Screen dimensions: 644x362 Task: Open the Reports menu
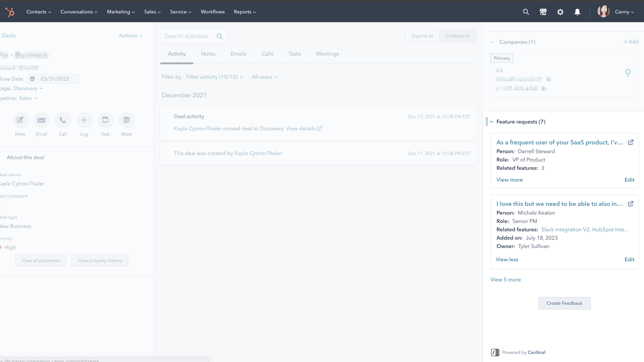(244, 12)
